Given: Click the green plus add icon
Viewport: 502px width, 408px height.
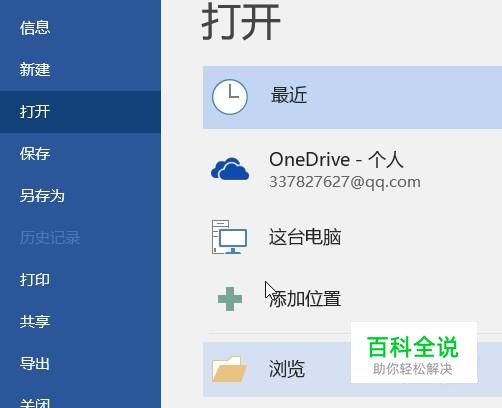Looking at the screenshot, I should click(230, 299).
